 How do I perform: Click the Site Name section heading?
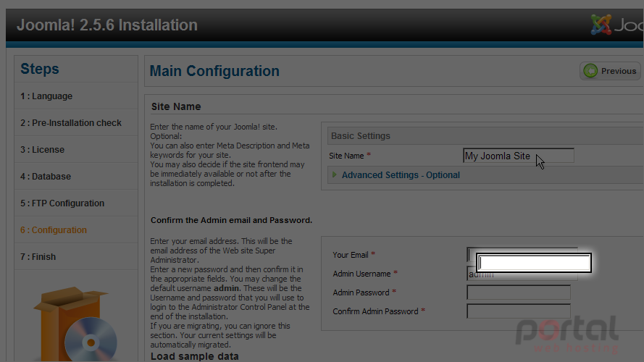pos(176,106)
